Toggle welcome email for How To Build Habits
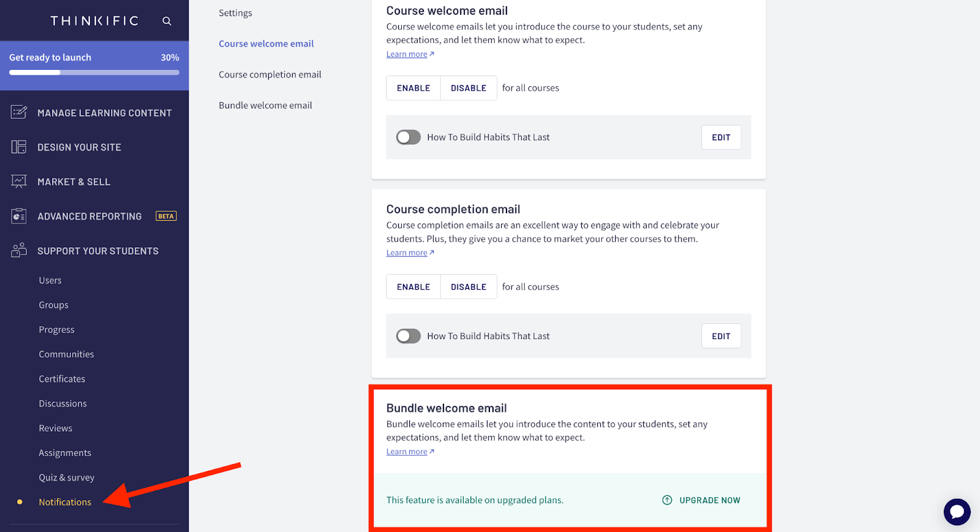The image size is (980, 532). tap(408, 137)
